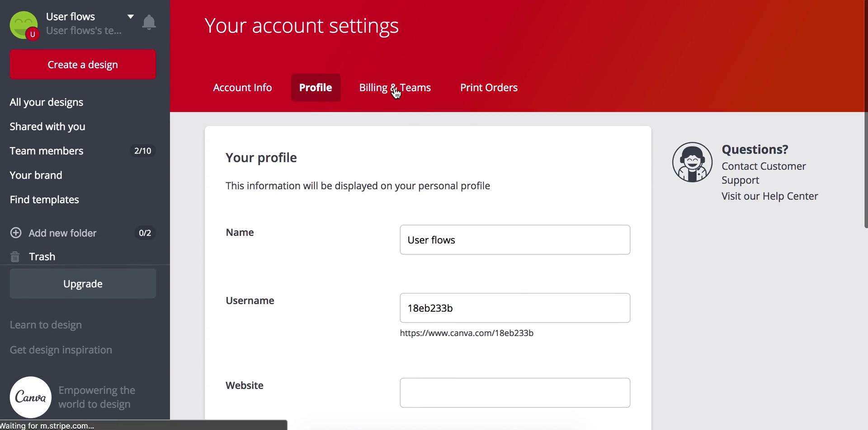Click the Name input field
This screenshot has width=868, height=430.
[515, 240]
